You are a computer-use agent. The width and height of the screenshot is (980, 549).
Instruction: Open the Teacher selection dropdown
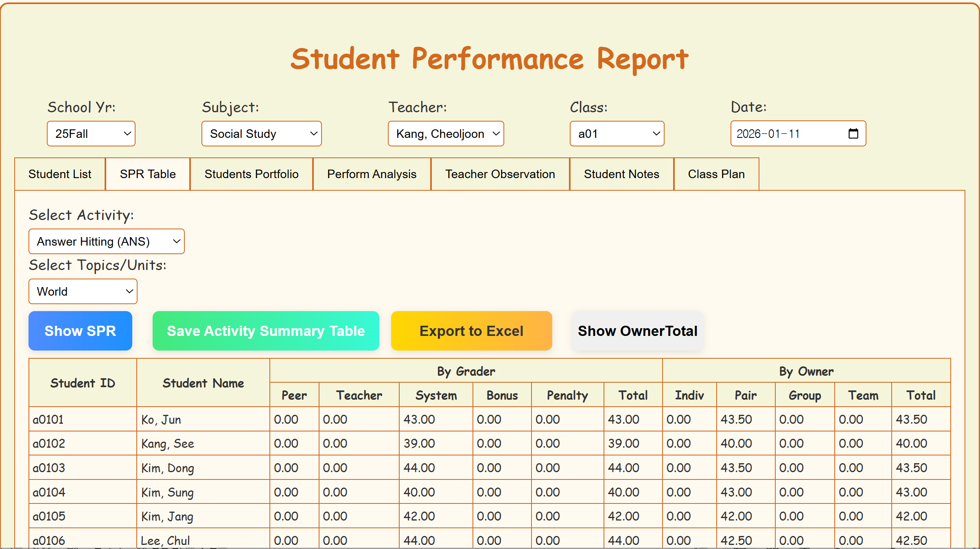(446, 133)
